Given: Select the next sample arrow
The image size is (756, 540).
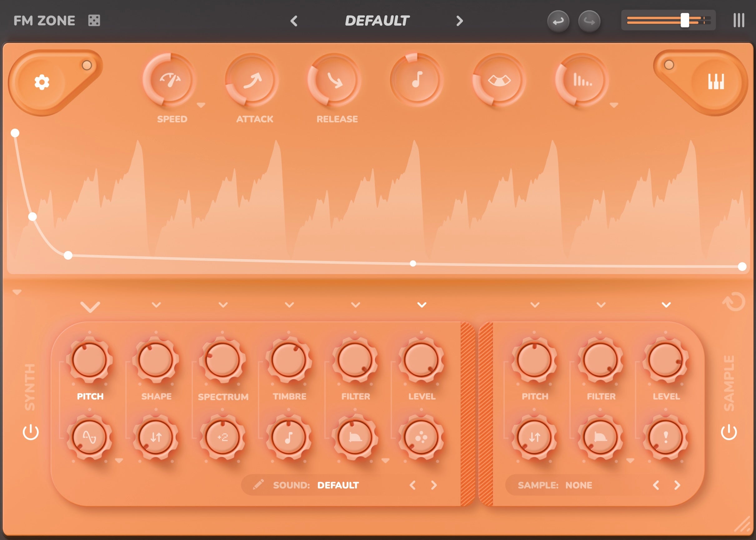Looking at the screenshot, I should point(677,485).
